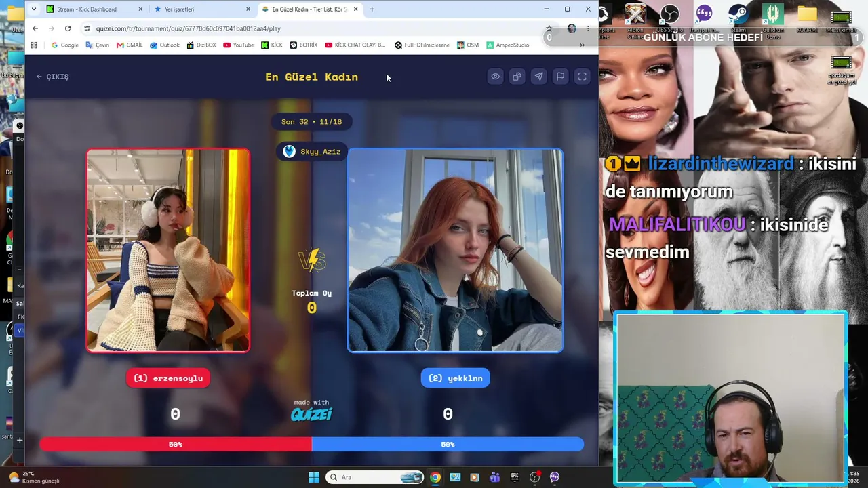Toggle the eye visibility icon in quiz header
This screenshot has width=868, height=488.
(496, 77)
